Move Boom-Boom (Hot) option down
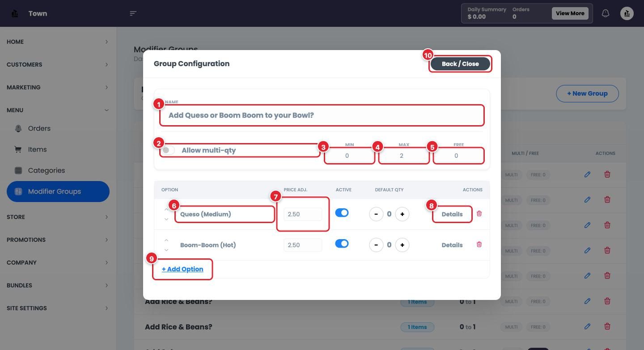The height and width of the screenshot is (350, 644). point(166,250)
